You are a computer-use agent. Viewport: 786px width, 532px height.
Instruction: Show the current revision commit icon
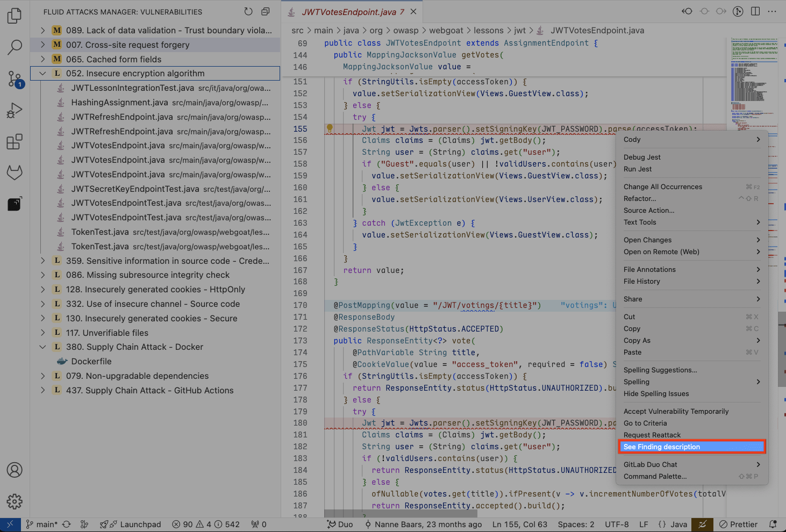click(x=704, y=11)
